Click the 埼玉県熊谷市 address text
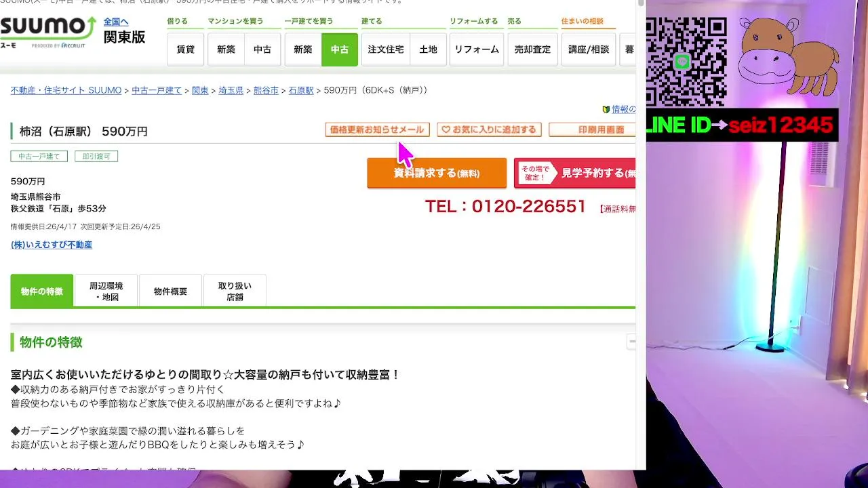The height and width of the screenshot is (488, 868). [36, 197]
